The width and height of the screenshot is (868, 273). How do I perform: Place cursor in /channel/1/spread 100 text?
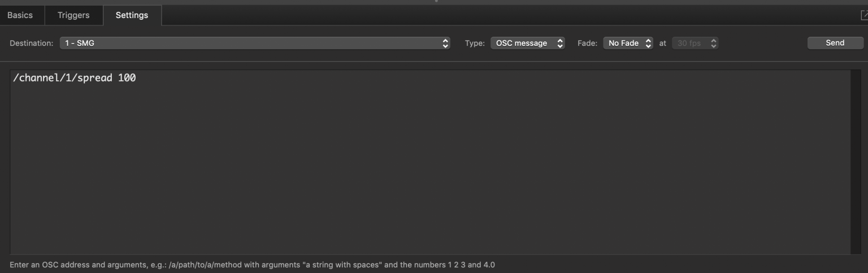tap(74, 78)
